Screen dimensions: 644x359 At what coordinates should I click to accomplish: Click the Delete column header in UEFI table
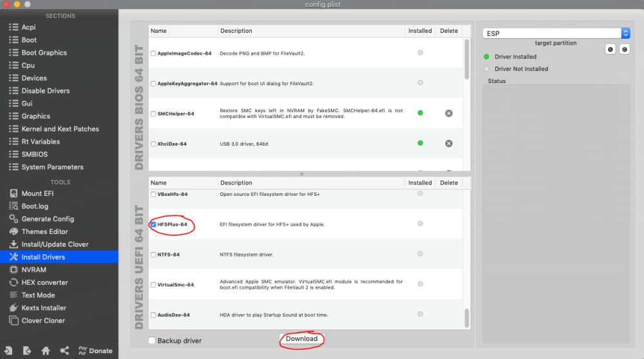pos(449,183)
